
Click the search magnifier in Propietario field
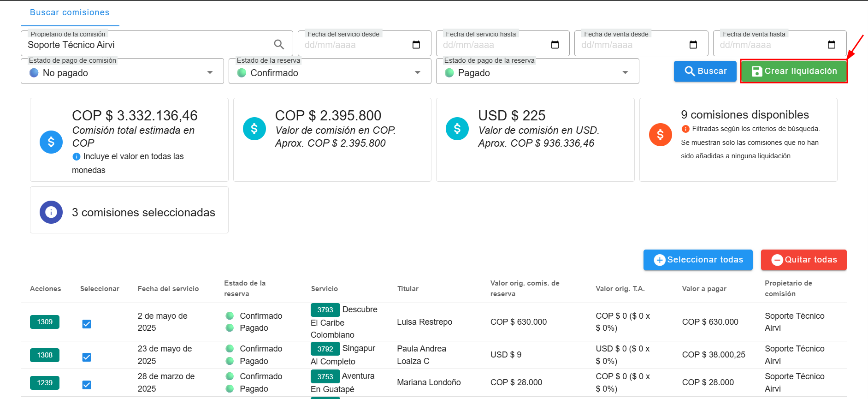point(279,44)
